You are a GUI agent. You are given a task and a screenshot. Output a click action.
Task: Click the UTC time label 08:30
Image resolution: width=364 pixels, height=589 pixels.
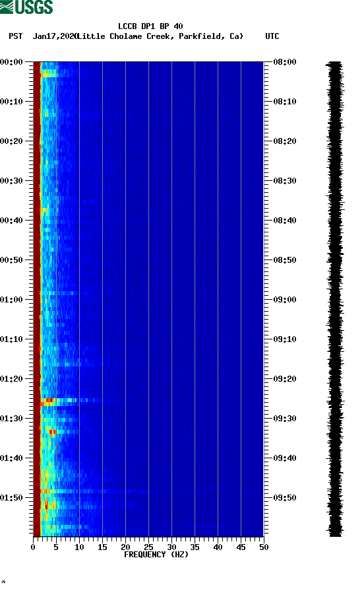click(x=285, y=181)
